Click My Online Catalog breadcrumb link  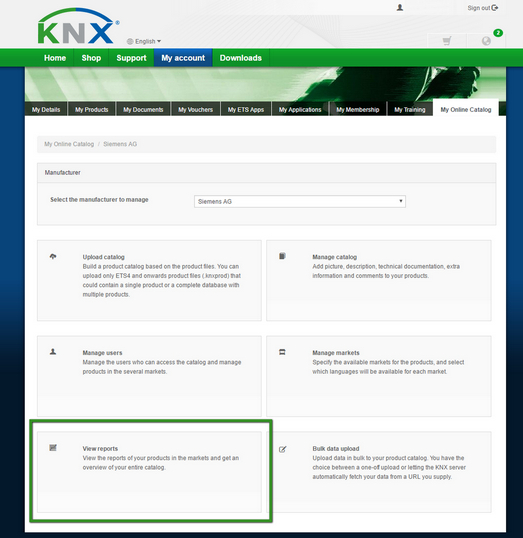tap(69, 144)
